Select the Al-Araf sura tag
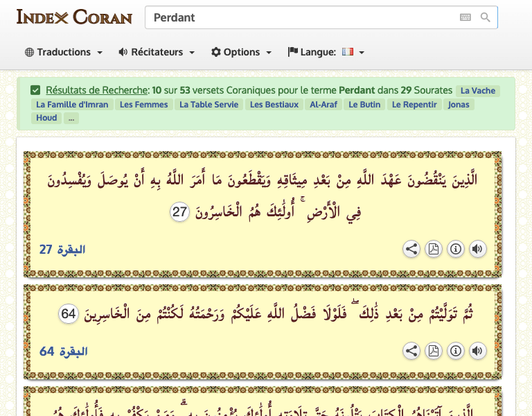532x416 pixels. click(x=323, y=105)
